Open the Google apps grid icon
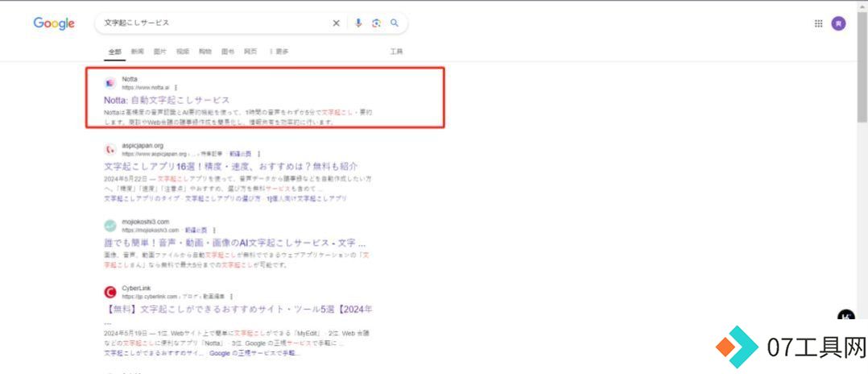 [818, 23]
